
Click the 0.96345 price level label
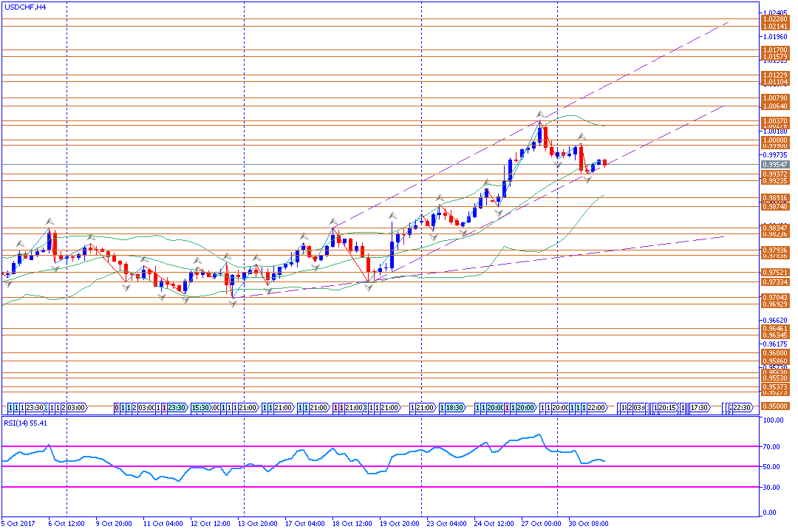tap(775, 335)
